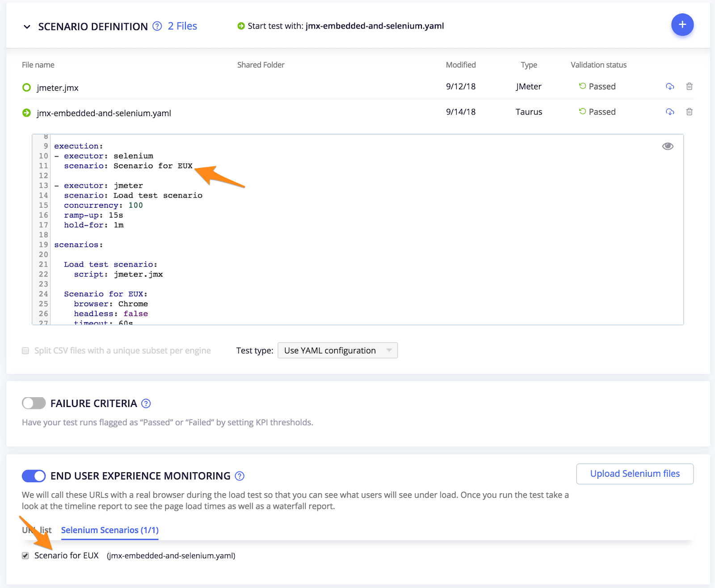Image resolution: width=715 pixels, height=588 pixels.
Task: Click the green start test icon in header
Action: click(241, 26)
